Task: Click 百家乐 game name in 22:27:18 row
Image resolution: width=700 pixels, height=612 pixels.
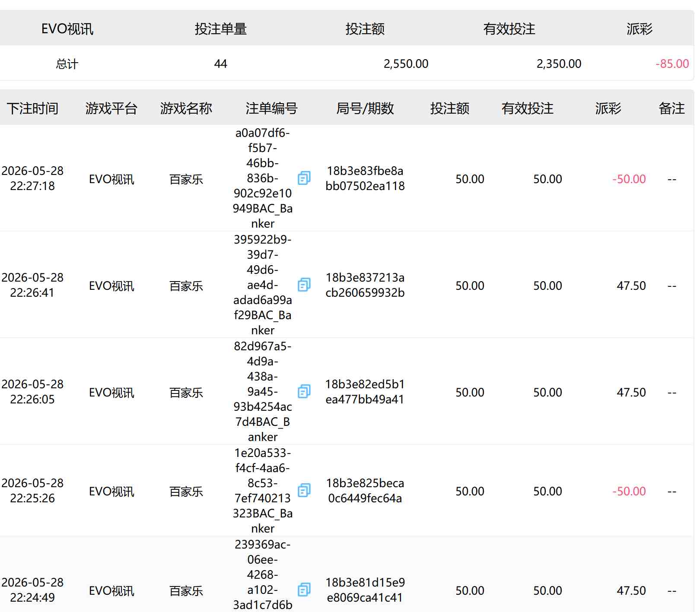Action: click(186, 179)
